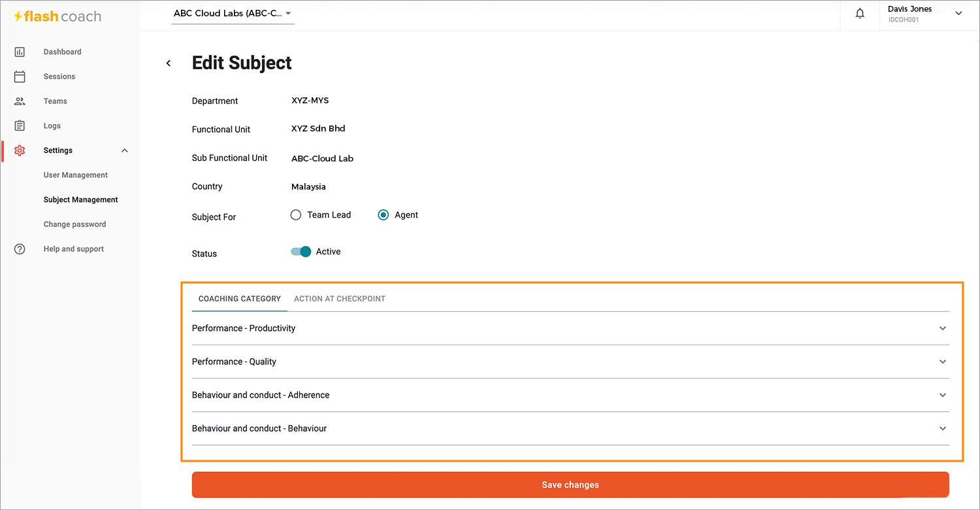Expand the Performance - Productivity category
The height and width of the screenshot is (510, 980).
[570, 328]
